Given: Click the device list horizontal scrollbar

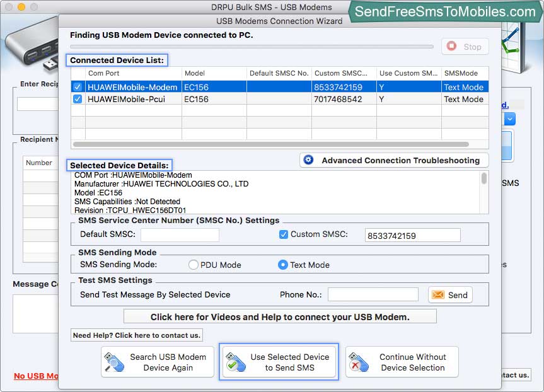Looking at the screenshot, I should (270, 144).
